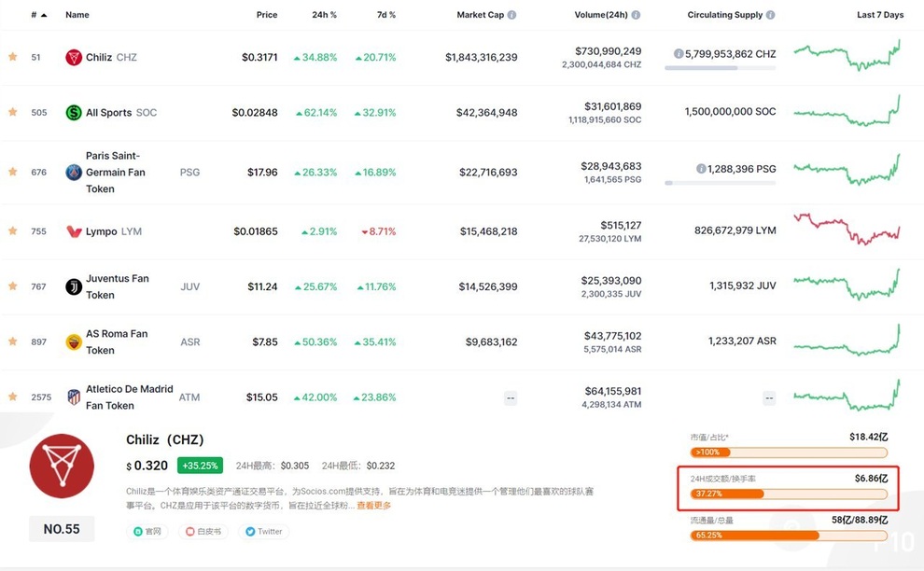Open the Juventus 7-day sparkline chart
Image resolution: width=924 pixels, height=571 pixels.
tap(847, 285)
